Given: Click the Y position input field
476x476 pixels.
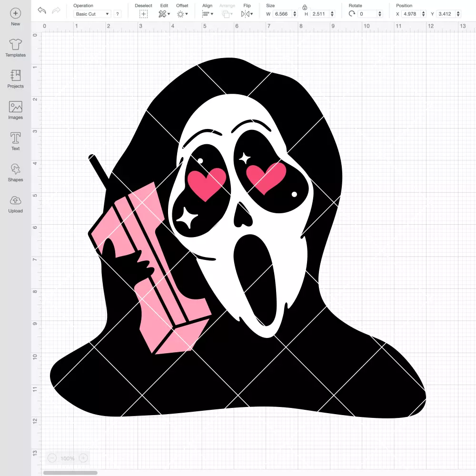Looking at the screenshot, I should [x=446, y=14].
